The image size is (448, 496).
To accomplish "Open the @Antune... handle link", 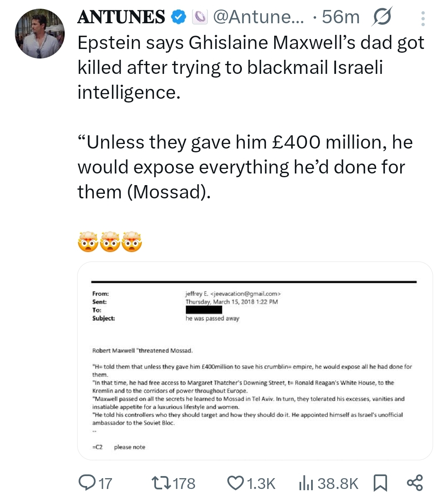I will point(258,17).
